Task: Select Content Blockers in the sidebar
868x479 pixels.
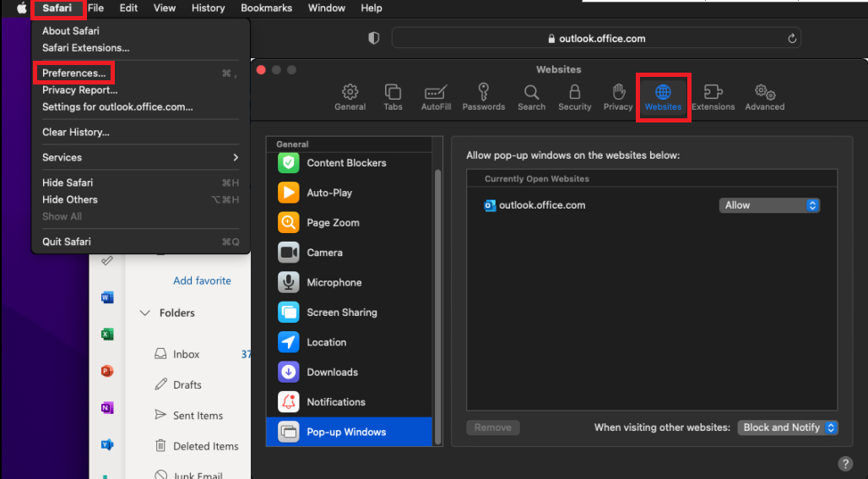Action: point(346,163)
